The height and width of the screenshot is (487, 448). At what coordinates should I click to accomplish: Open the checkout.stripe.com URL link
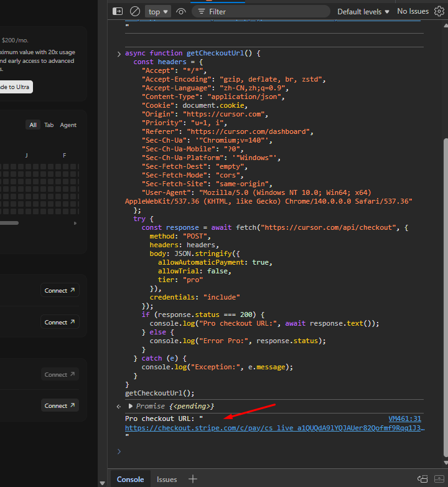pos(274,428)
